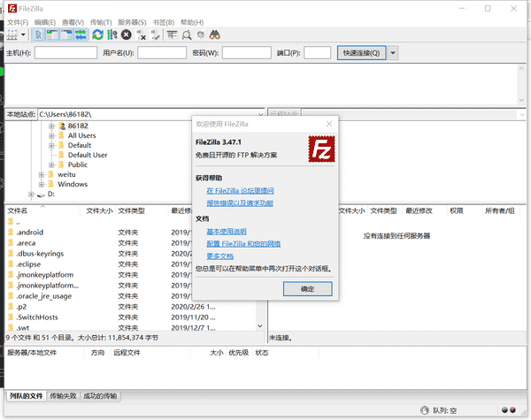The width and height of the screenshot is (531, 420).
Task: Click queue status icon in status bar
Action: [424, 410]
